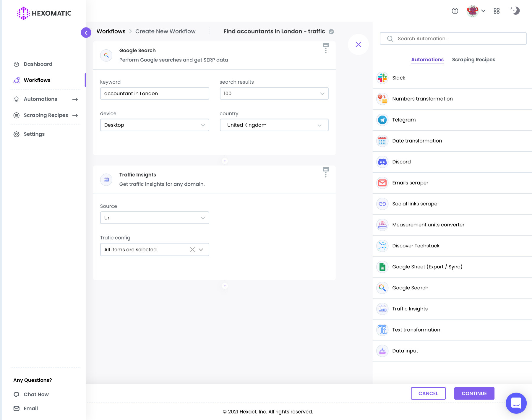Open user avatar profile menu
Screen dimensions: 532x420
pos(476,11)
